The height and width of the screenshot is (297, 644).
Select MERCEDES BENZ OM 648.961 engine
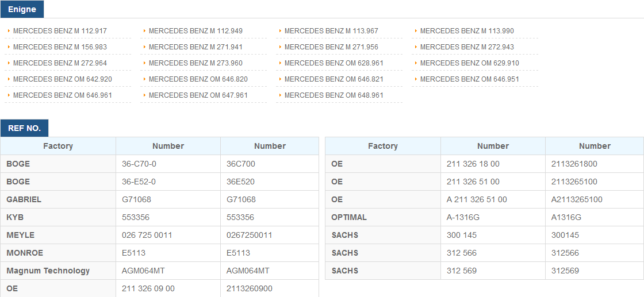(333, 95)
